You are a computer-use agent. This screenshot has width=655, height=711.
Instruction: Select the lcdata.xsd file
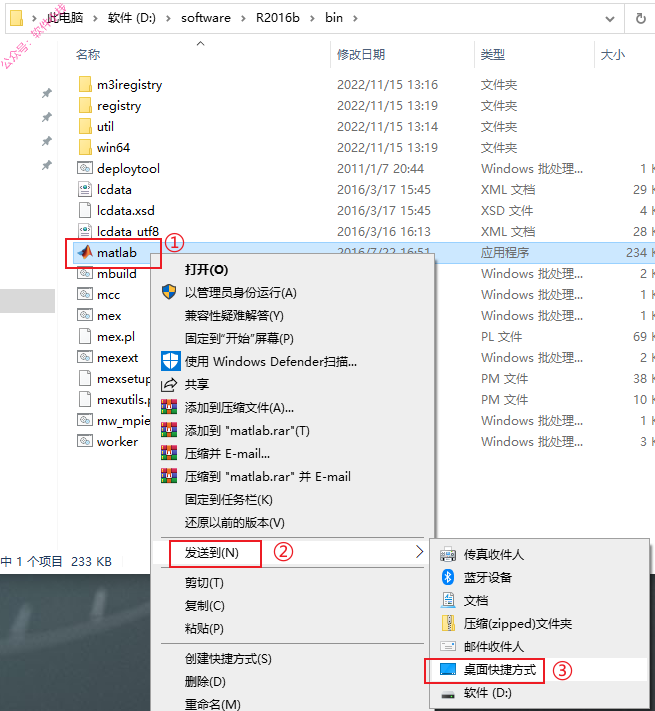126,210
